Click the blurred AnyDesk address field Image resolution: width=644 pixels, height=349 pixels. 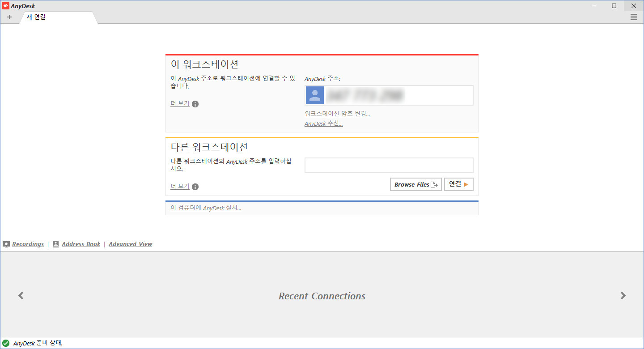(x=389, y=95)
